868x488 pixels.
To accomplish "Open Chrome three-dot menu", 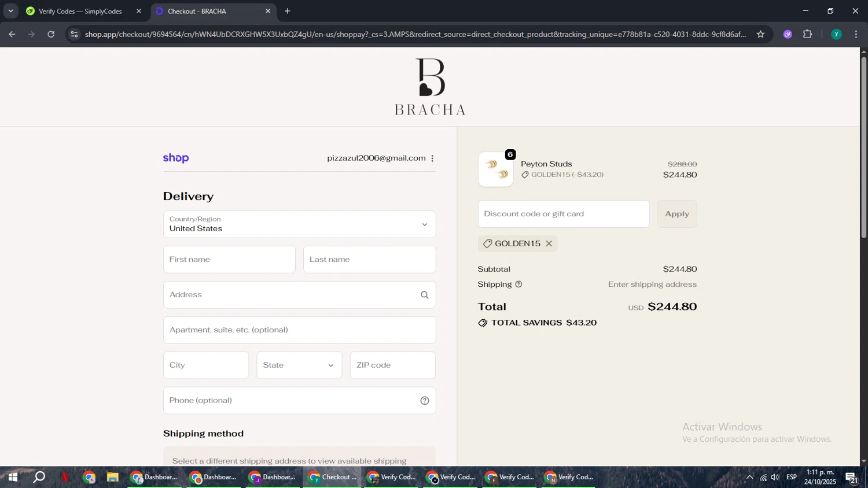I will coord(856,34).
